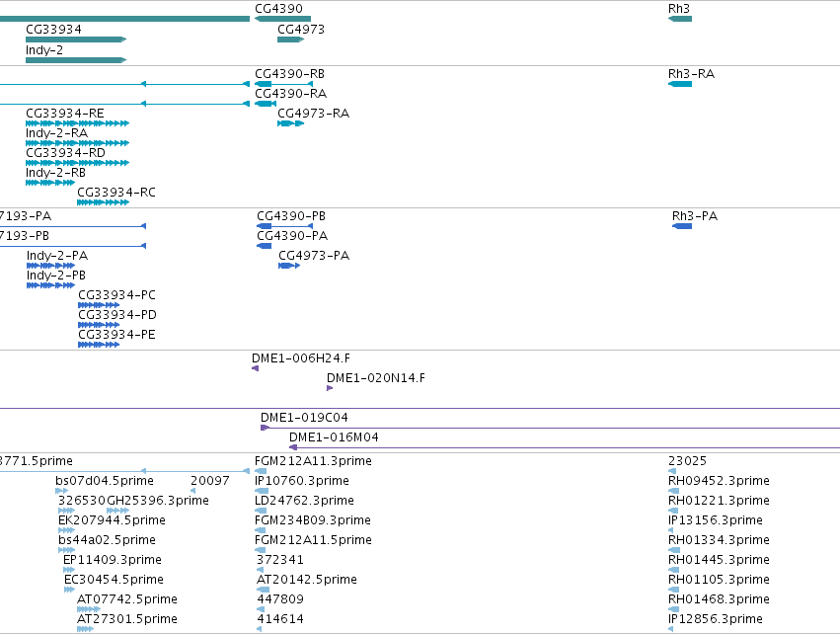The width and height of the screenshot is (840, 634).
Task: Select the CG4973-RA transcript label
Action: pos(313,114)
